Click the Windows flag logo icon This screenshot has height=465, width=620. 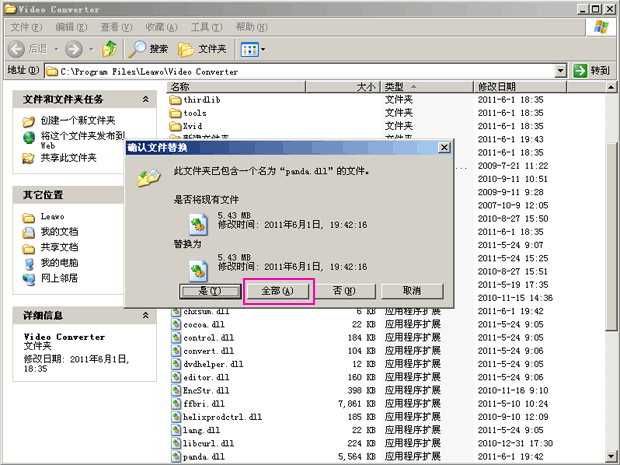601,27
